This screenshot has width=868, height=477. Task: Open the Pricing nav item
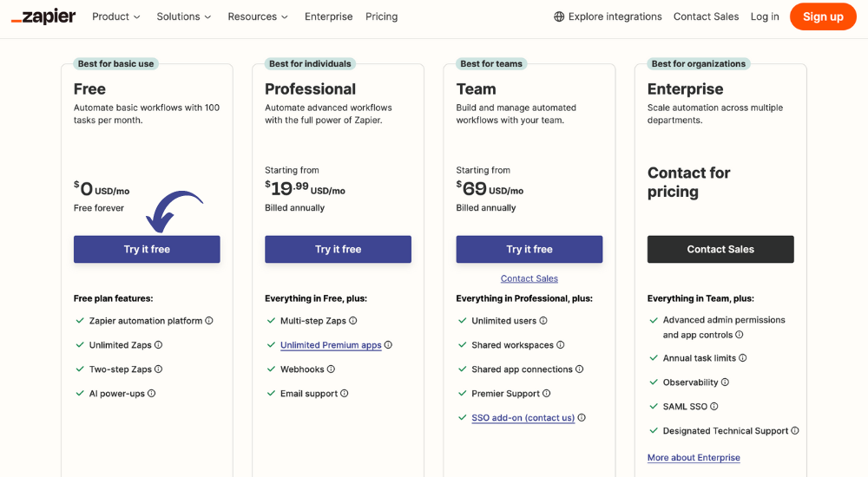[381, 16]
